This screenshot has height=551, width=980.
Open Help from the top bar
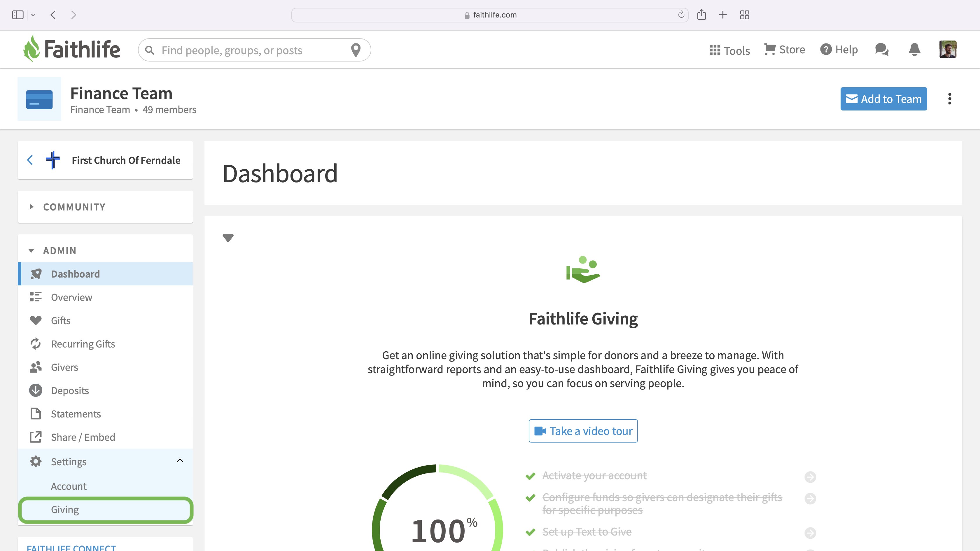tap(839, 50)
